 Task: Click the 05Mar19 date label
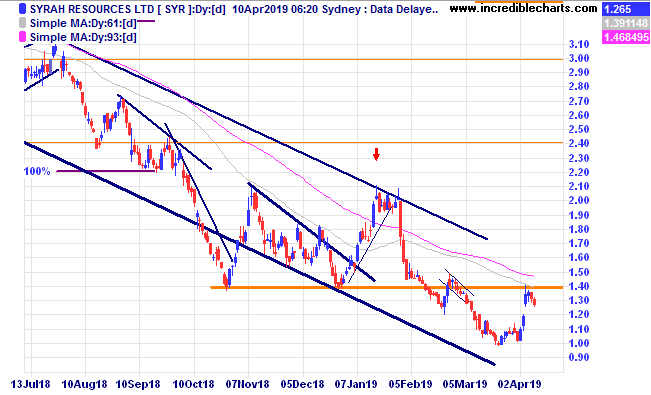[465, 384]
